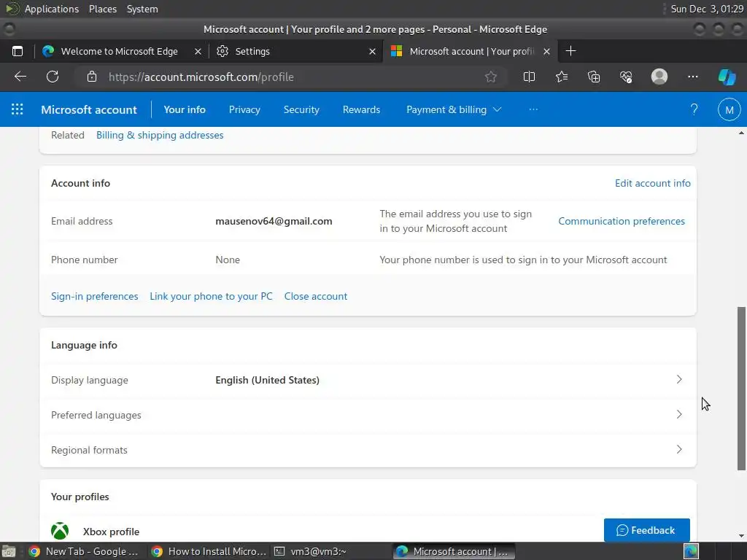Open the Applications menu in top panel
Image resolution: width=747 pixels, height=560 pixels.
pyautogui.click(x=52, y=9)
